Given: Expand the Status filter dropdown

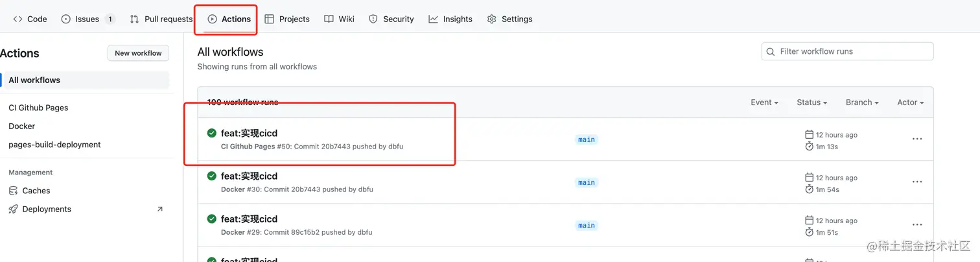Looking at the screenshot, I should click(x=811, y=102).
